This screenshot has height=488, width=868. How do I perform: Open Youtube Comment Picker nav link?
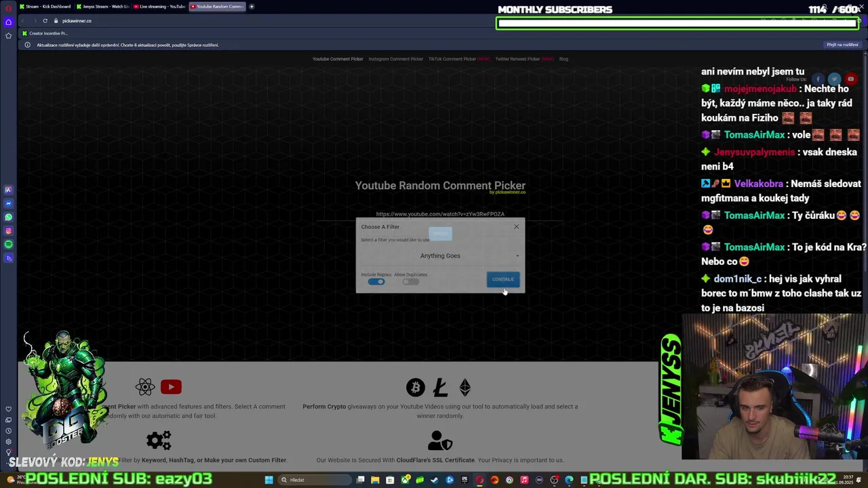[x=338, y=59]
